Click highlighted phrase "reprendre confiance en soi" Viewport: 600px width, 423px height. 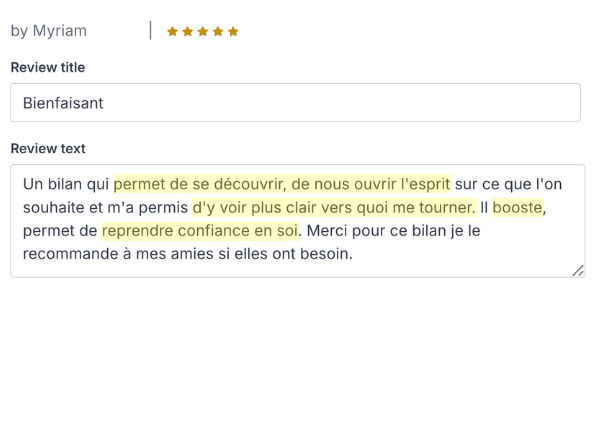(x=200, y=231)
